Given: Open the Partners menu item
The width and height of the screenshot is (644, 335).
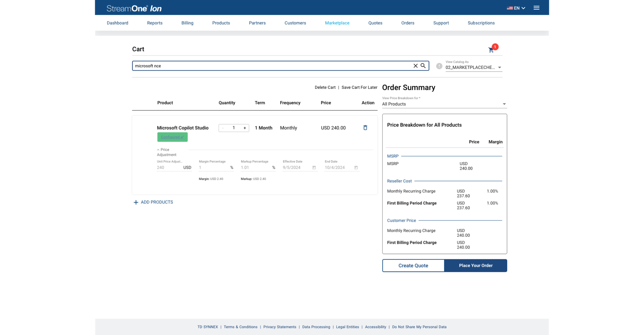Looking at the screenshot, I should coord(257,23).
